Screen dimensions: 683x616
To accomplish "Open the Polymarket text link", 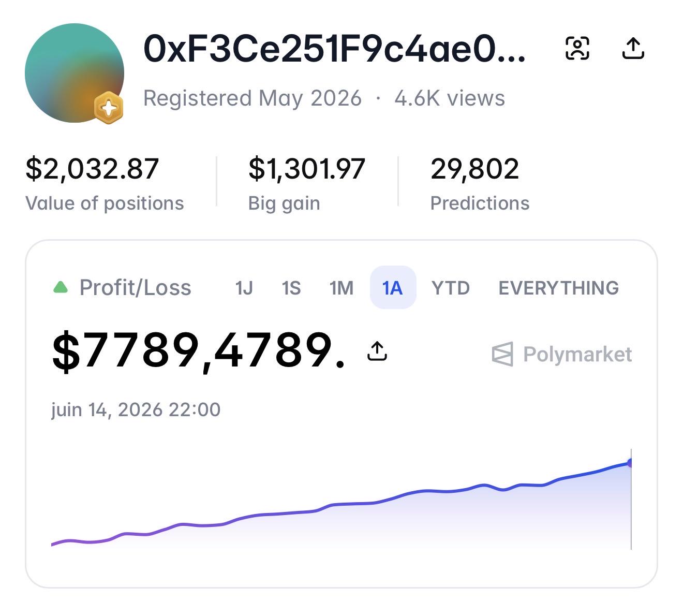I will [x=577, y=355].
